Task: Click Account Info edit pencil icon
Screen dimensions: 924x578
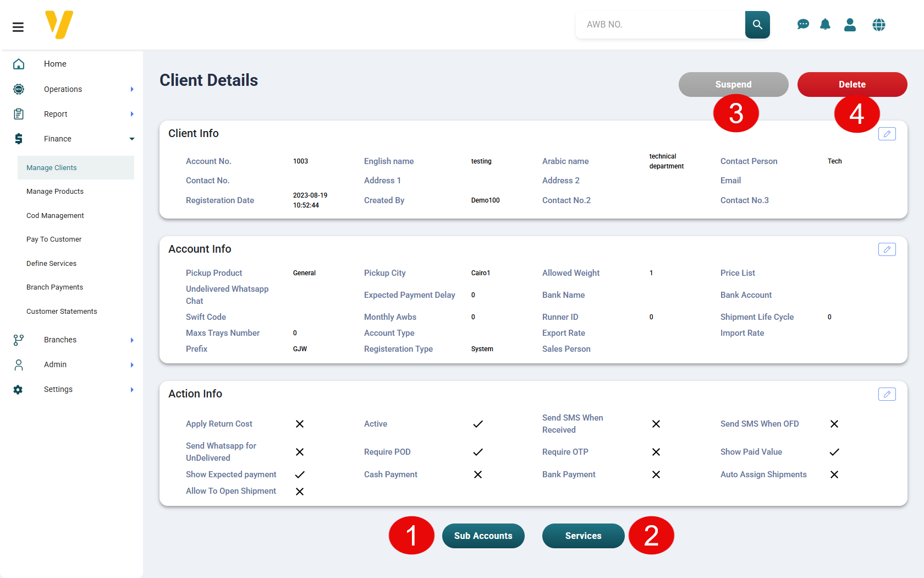Action: pos(887,249)
